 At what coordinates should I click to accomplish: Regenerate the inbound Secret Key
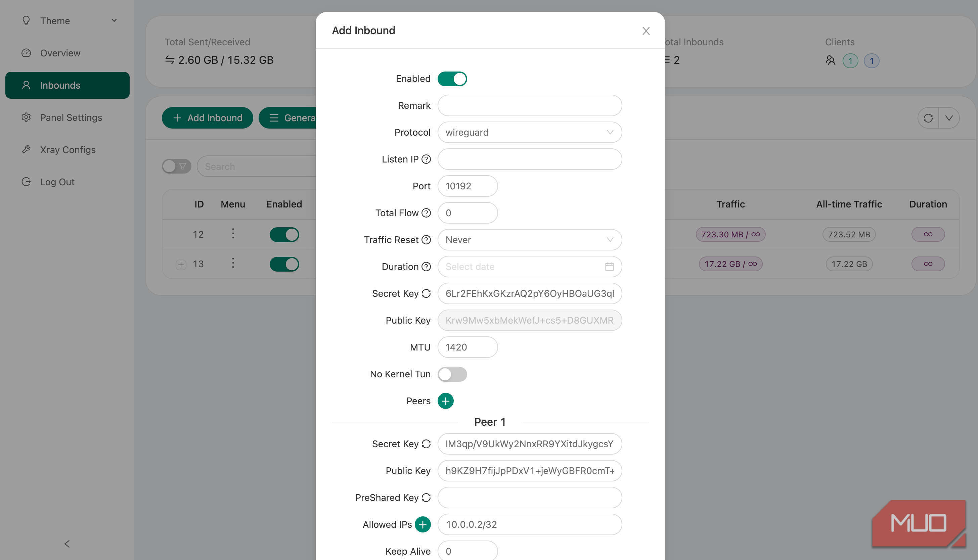click(x=426, y=293)
